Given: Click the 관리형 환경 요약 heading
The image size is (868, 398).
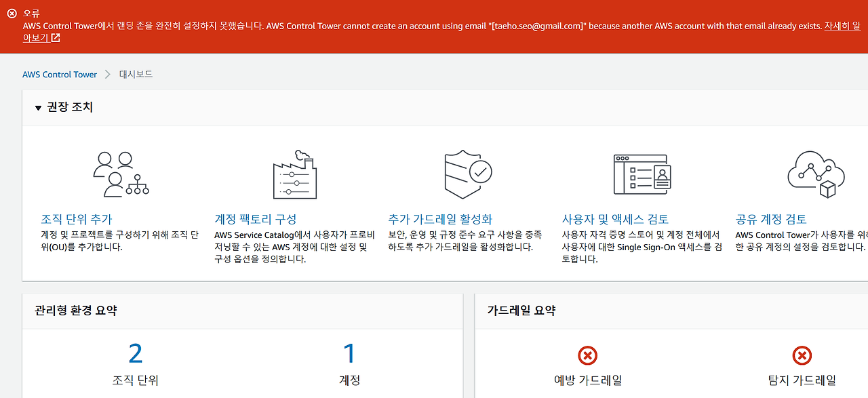Looking at the screenshot, I should pos(76,311).
